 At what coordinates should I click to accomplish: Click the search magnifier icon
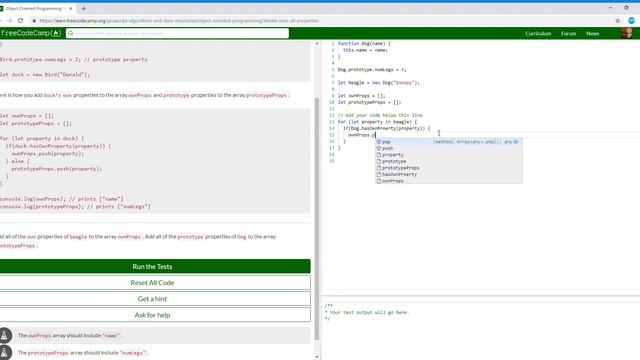(x=71, y=33)
